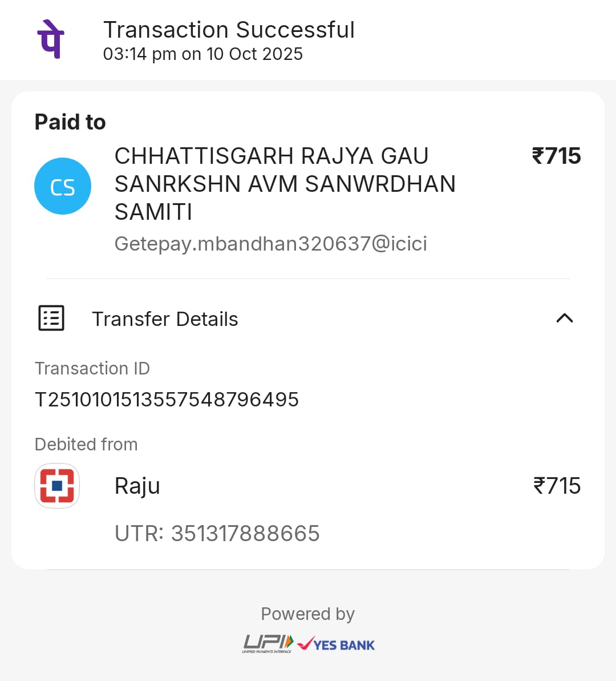The width and height of the screenshot is (616, 681).
Task: Tap the HDFC bank logo icon
Action: (57, 486)
